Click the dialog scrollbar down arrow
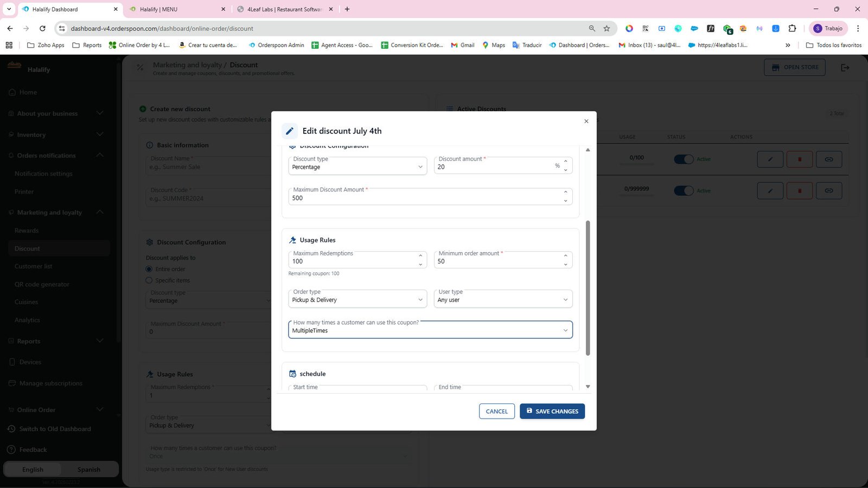This screenshot has height=488, width=868. (588, 387)
